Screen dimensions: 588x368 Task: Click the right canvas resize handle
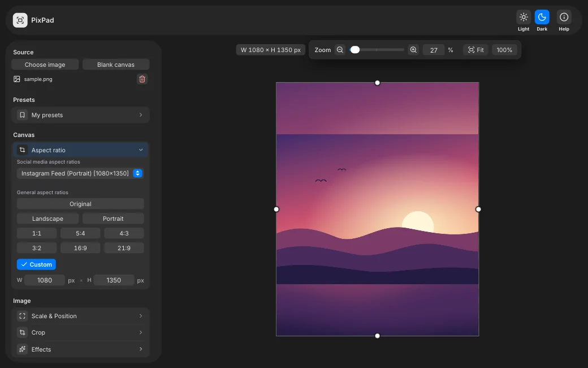478,209
